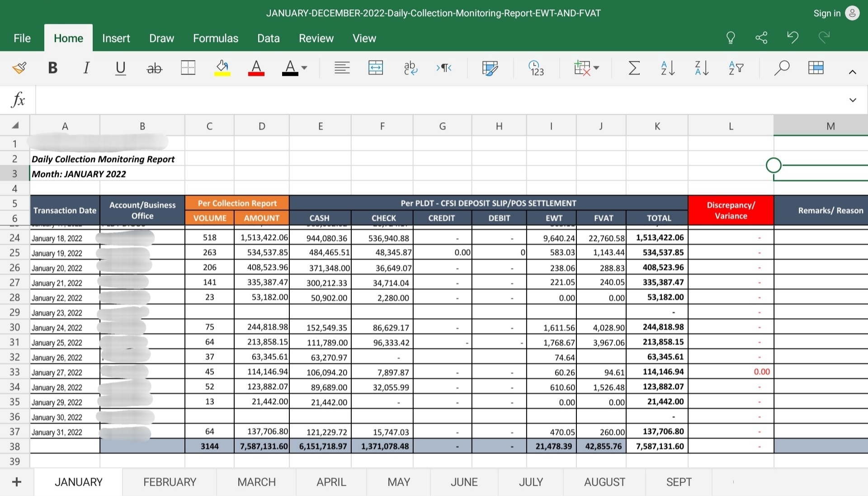Click the lightbulb Tell Me icon
The width and height of the screenshot is (868, 496).
click(x=731, y=37)
